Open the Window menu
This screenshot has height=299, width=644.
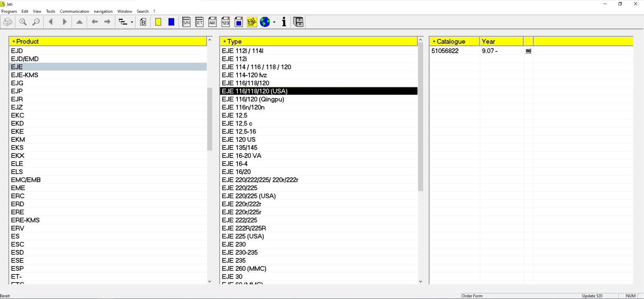pos(125,11)
